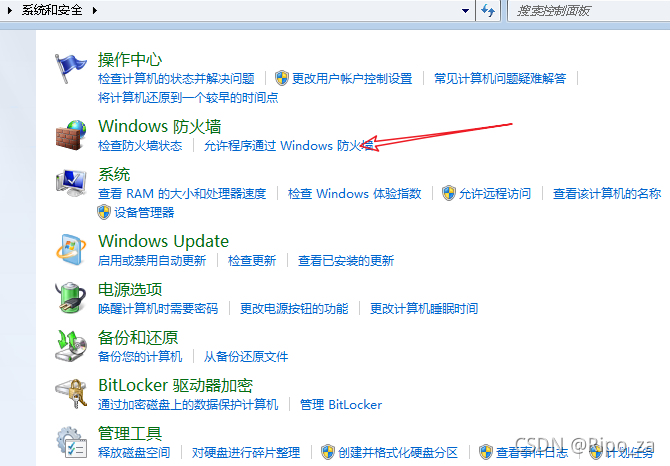Open the 电源选项 heading
670x466 pixels.
[130, 289]
